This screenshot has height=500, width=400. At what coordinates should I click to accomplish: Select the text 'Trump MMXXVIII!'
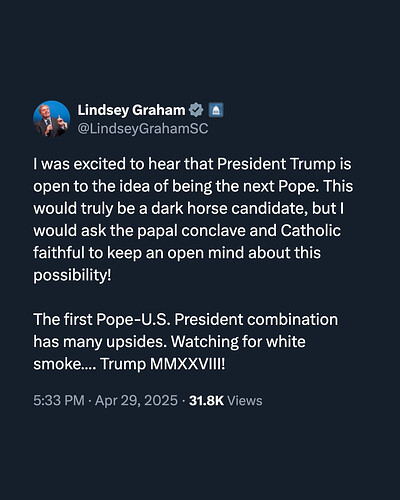click(x=163, y=364)
